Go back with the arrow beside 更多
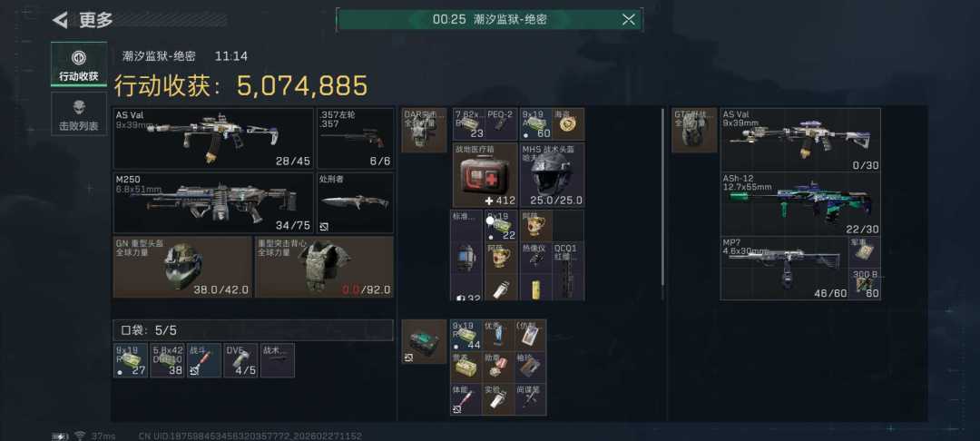The height and width of the screenshot is (441, 980). 60,20
